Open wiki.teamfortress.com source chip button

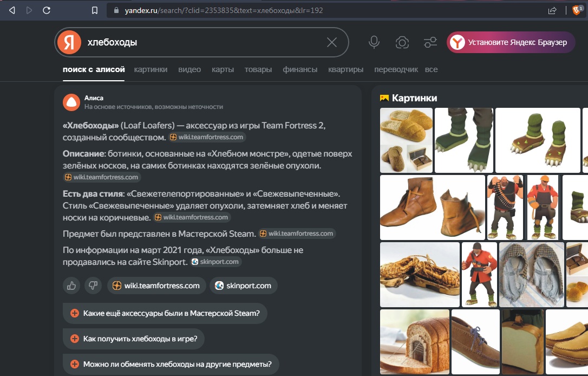click(156, 286)
